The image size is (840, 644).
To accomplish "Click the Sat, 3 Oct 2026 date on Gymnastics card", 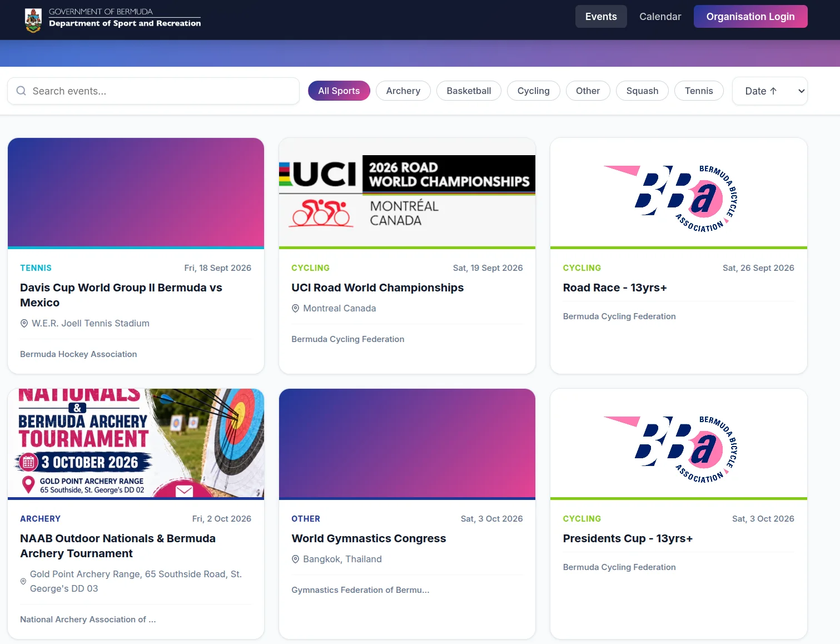I will 492,519.
